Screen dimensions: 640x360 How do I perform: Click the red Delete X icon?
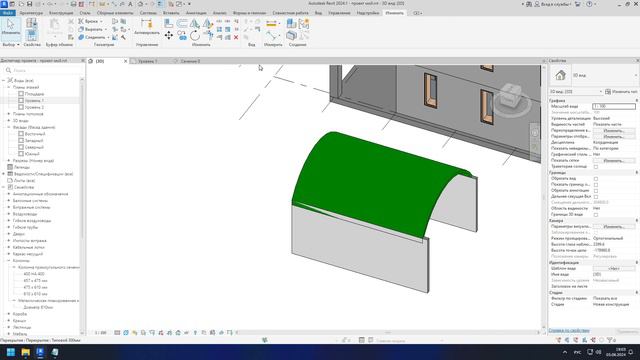236,37
